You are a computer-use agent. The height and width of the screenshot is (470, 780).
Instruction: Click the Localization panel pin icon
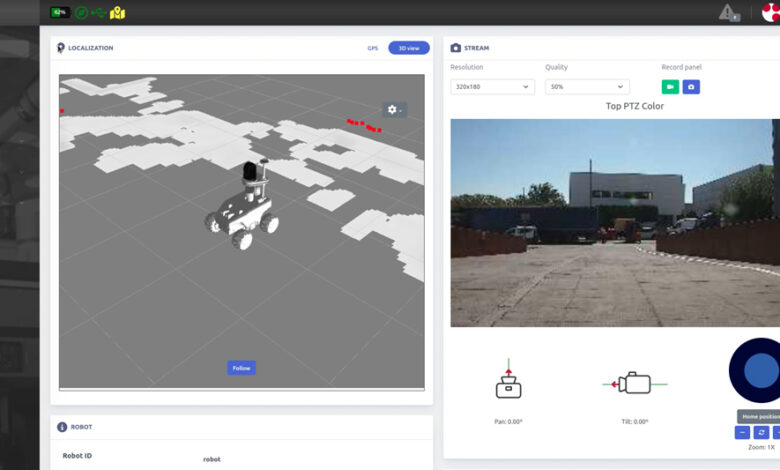tap(61, 48)
